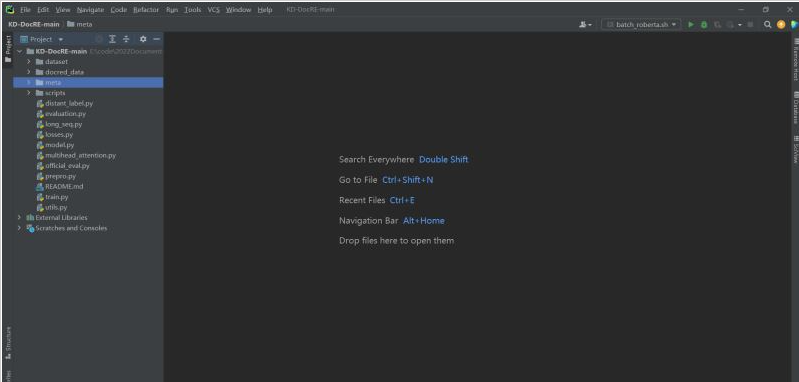Collapse all project tree nodes
This screenshot has width=799, height=382.
pos(126,39)
